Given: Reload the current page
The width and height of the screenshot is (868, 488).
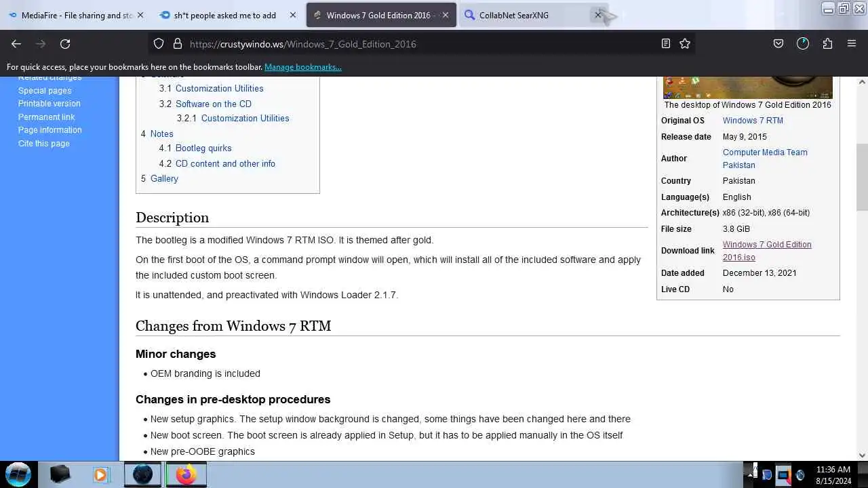Looking at the screenshot, I should (x=65, y=43).
